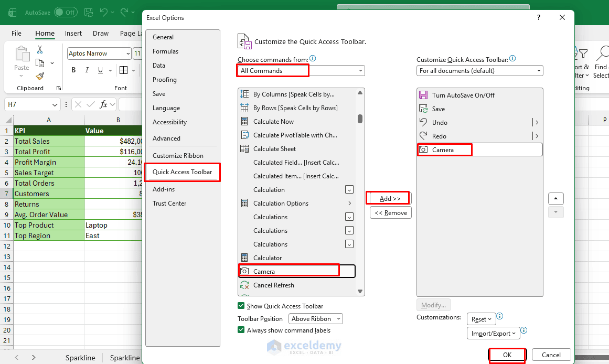Click the Cancel button
609x364 pixels.
(x=551, y=355)
